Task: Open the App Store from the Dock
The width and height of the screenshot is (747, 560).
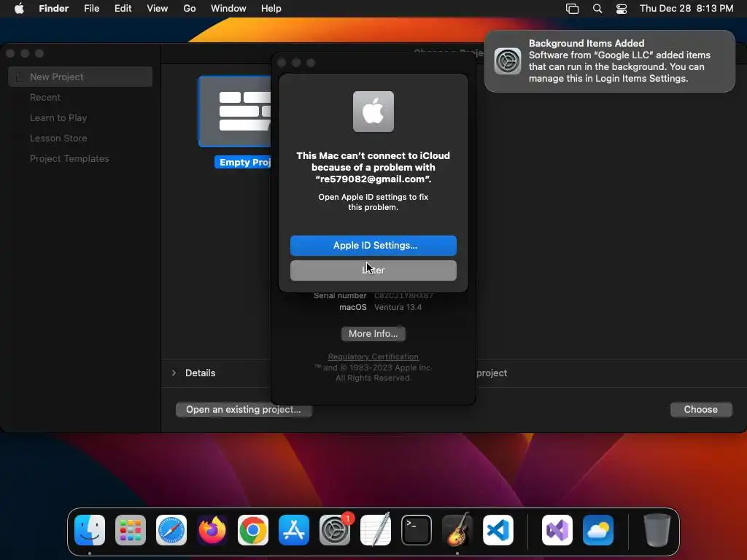Action: 294,530
